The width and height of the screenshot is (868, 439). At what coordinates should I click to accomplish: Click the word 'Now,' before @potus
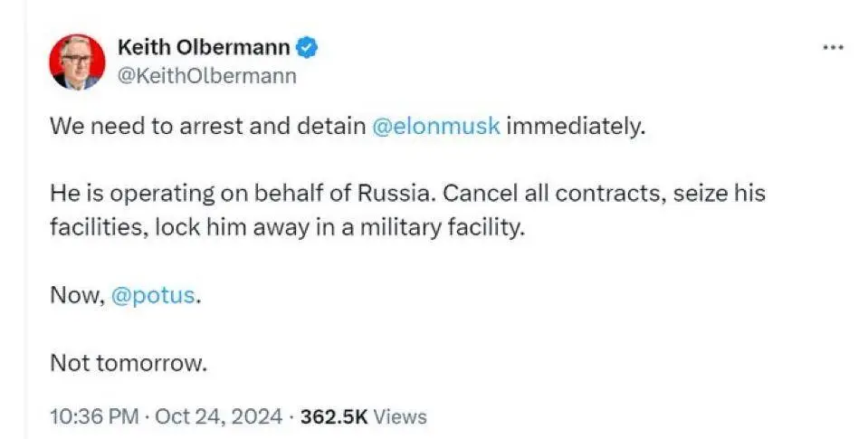[75, 296]
